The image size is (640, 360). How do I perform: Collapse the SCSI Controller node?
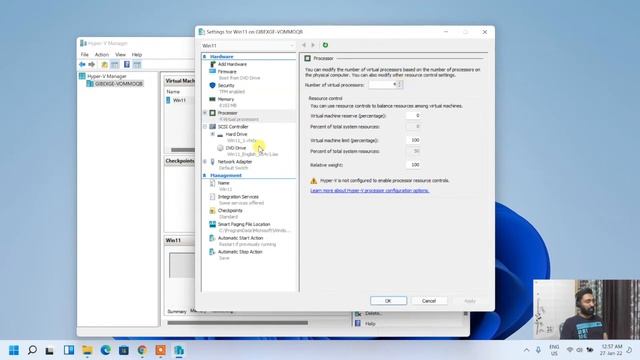click(205, 127)
